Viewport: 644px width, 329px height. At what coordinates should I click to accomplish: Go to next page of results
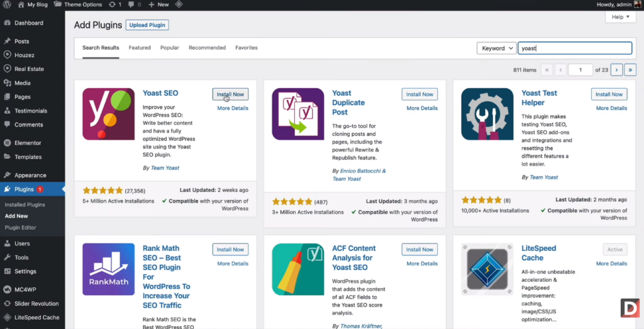[x=616, y=70]
